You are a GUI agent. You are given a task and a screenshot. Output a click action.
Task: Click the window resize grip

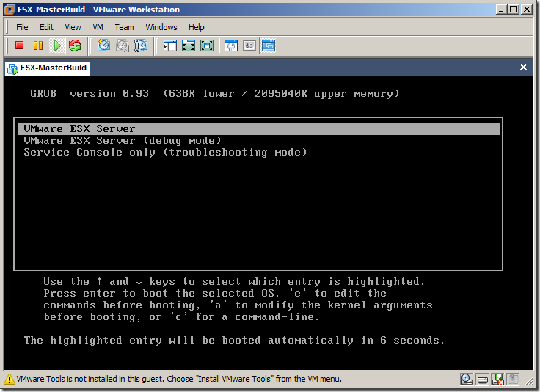tap(529, 381)
